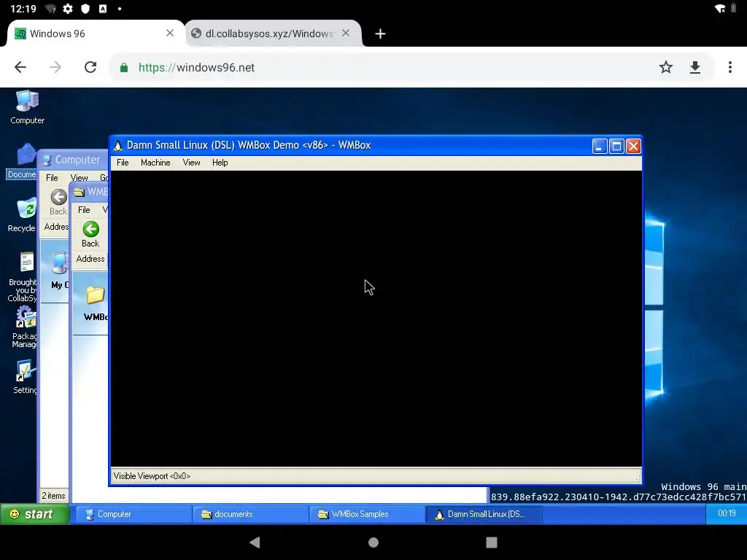Close the Windows 96 browser tab
747x560 pixels.
[x=169, y=33]
